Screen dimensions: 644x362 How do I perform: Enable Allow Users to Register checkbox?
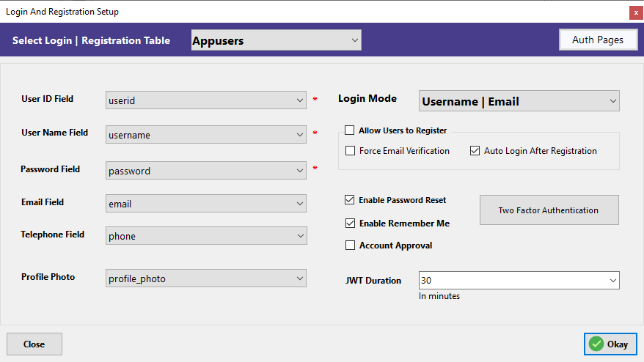pos(350,130)
